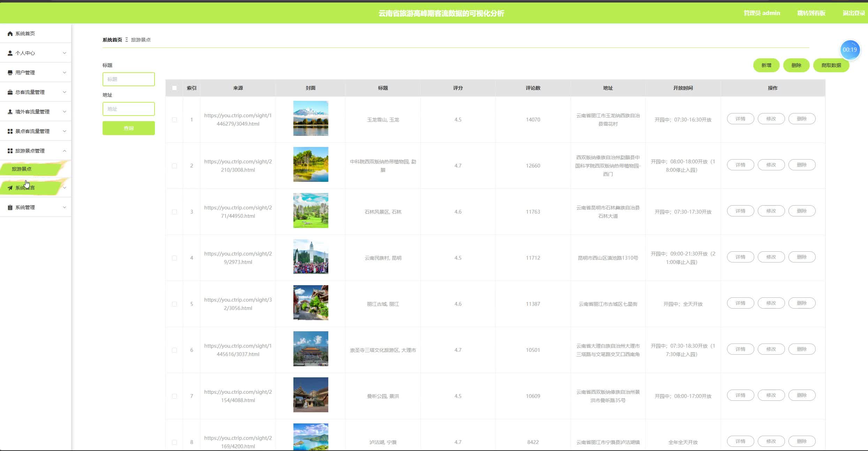Check the row checkbox for 石林风景区
The width and height of the screenshot is (868, 451).
tap(174, 212)
